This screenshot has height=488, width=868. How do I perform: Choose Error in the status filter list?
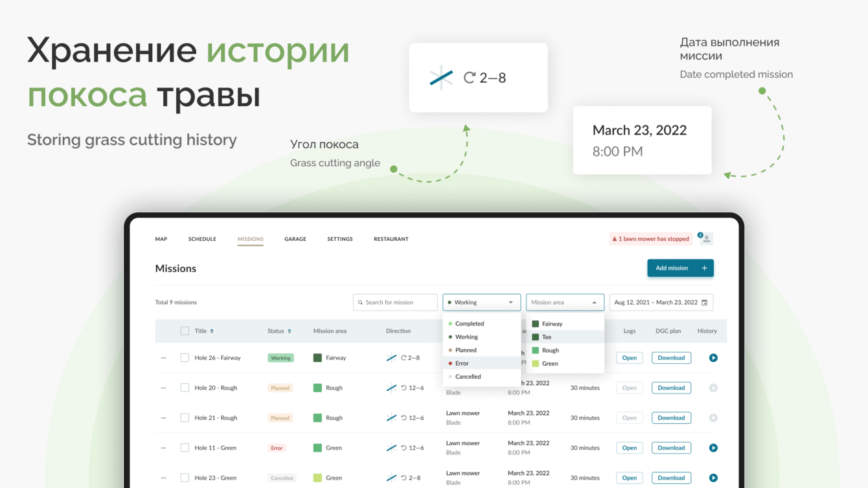pyautogui.click(x=482, y=363)
